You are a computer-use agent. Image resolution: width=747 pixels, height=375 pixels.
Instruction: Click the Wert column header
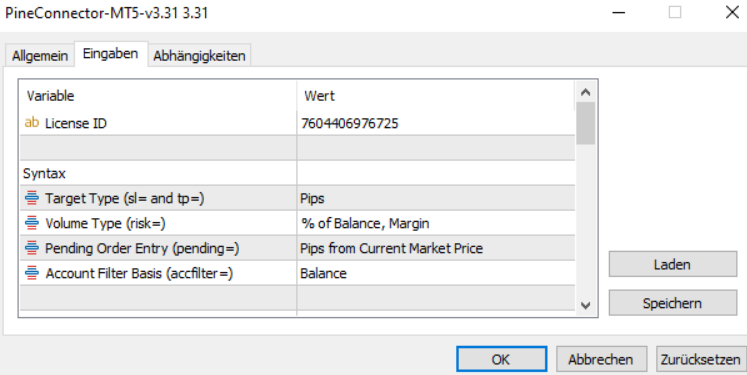435,96
